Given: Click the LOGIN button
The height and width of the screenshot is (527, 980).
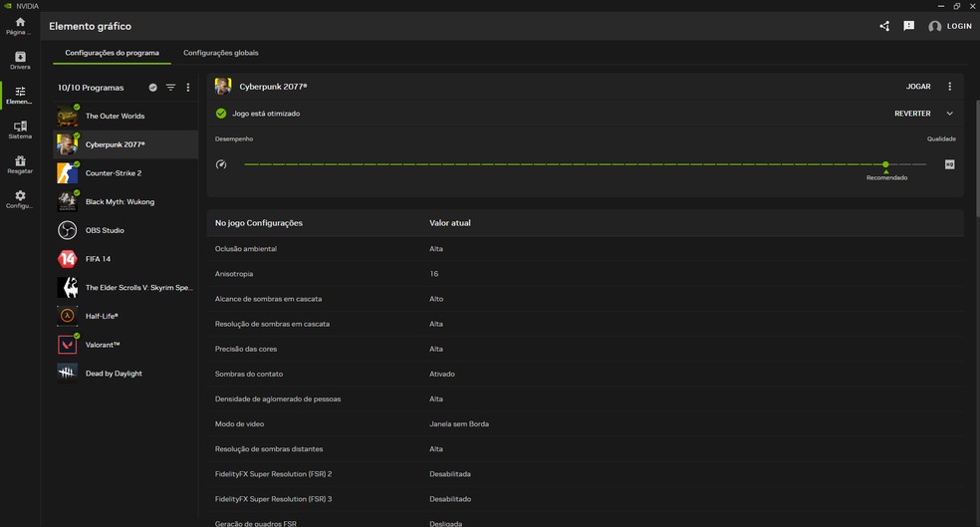Looking at the screenshot, I should [959, 26].
